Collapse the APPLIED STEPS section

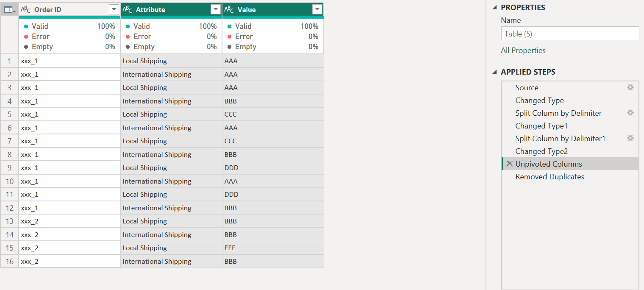494,72
